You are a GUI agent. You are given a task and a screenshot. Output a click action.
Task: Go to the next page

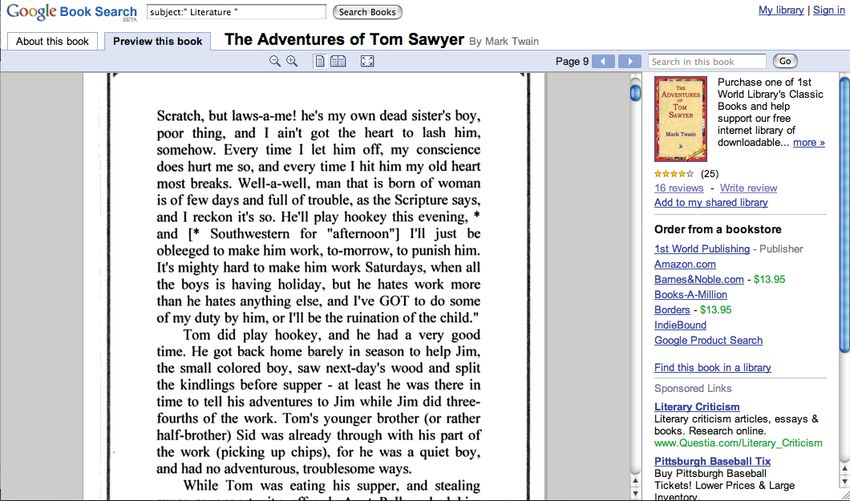click(x=630, y=61)
